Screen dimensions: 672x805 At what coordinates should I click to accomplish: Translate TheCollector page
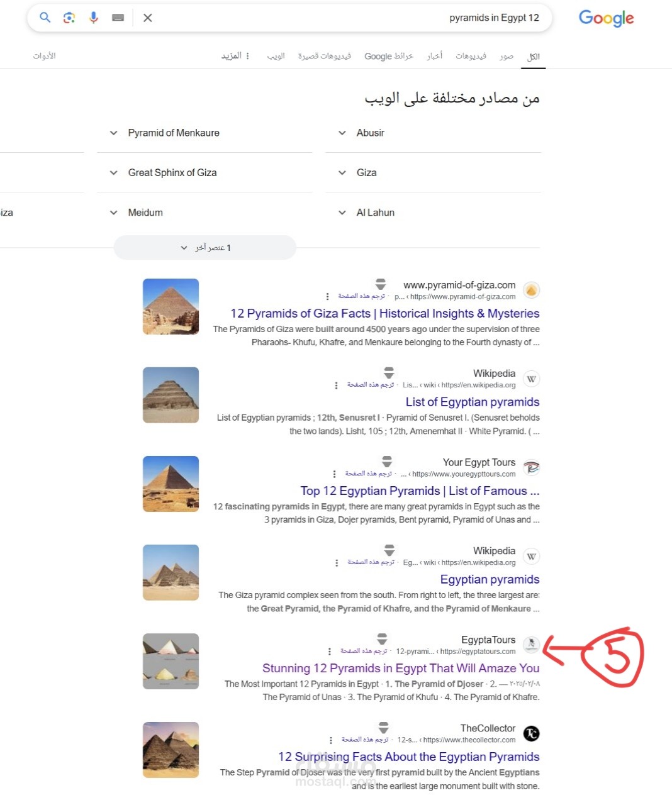[x=365, y=740]
